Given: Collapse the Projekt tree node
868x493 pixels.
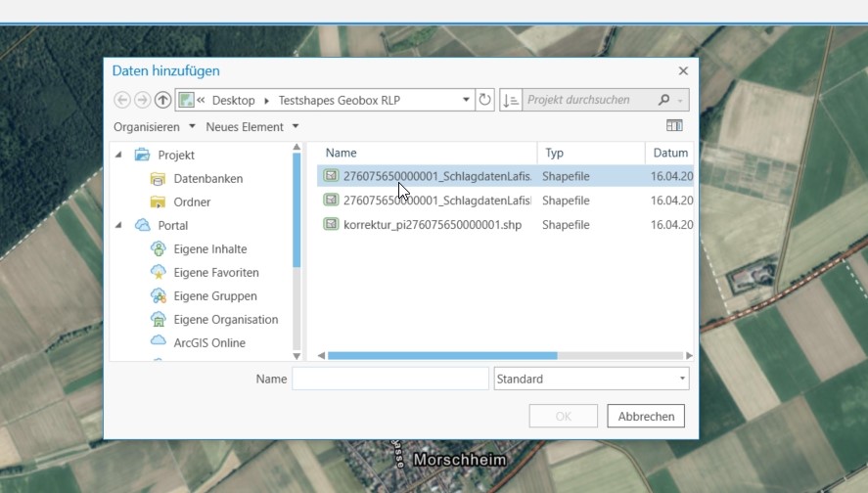Looking at the screenshot, I should pyautogui.click(x=118, y=155).
